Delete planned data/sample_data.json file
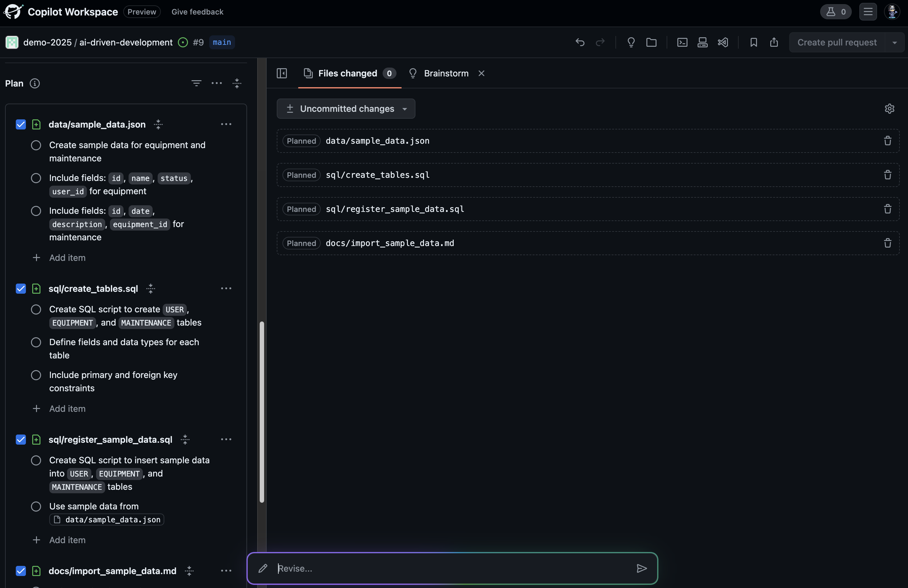908x588 pixels. click(887, 141)
